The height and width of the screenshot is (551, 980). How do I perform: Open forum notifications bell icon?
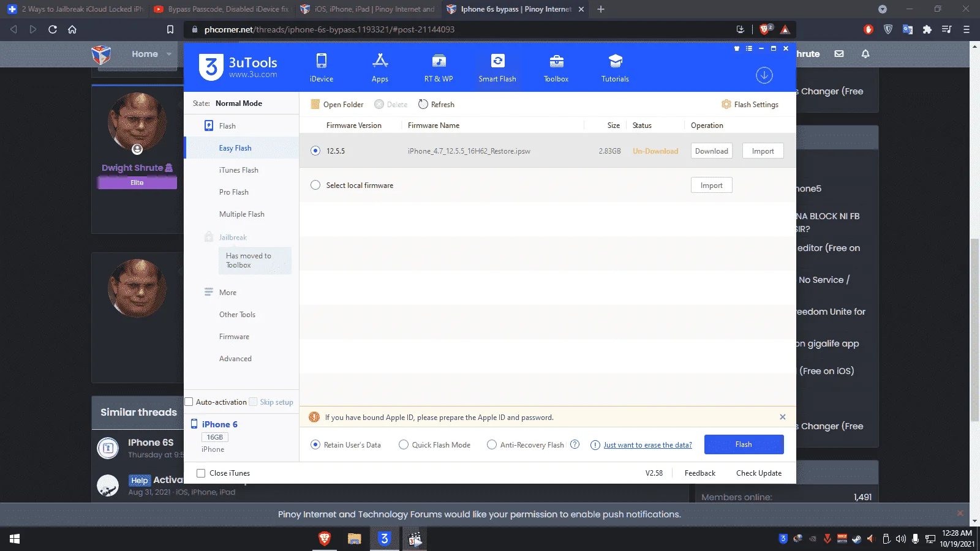coord(865,54)
